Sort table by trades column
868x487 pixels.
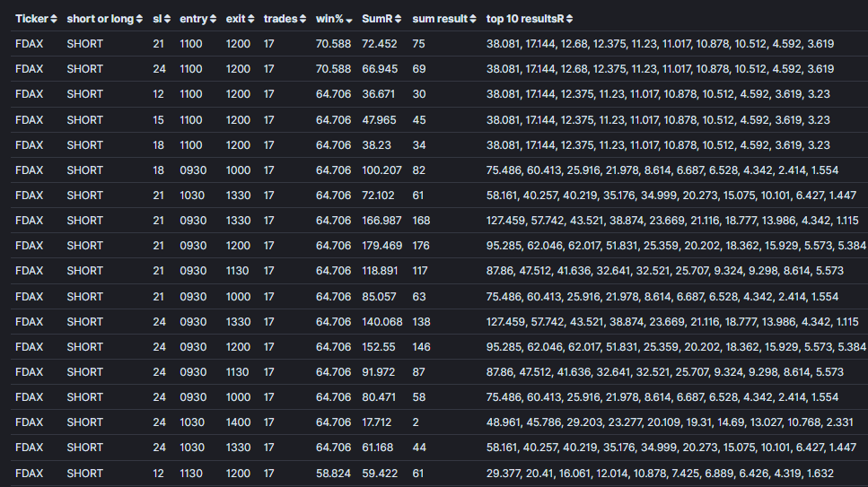click(x=285, y=19)
